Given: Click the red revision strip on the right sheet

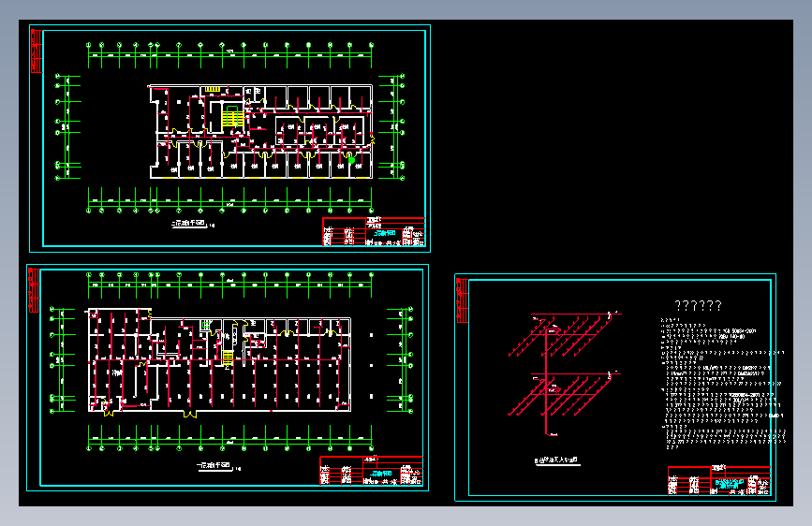Looking at the screenshot, I should click(462, 300).
